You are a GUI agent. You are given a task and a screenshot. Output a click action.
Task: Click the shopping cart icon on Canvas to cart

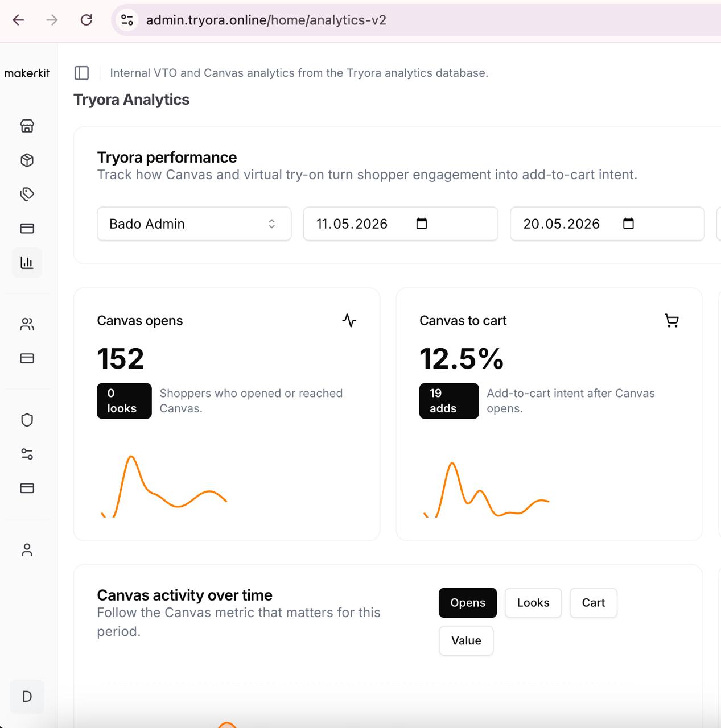[x=671, y=320]
